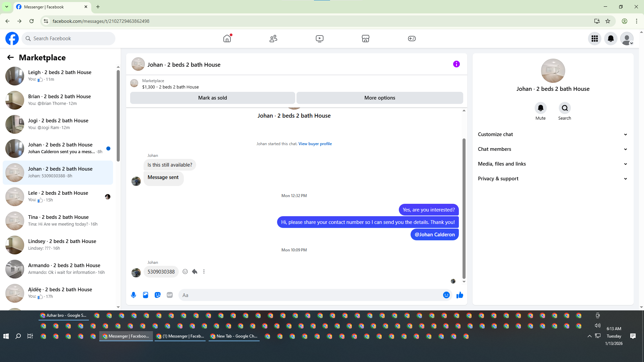This screenshot has width=644, height=362.
Task: Reply to the 5309030388 message
Action: 195,271
